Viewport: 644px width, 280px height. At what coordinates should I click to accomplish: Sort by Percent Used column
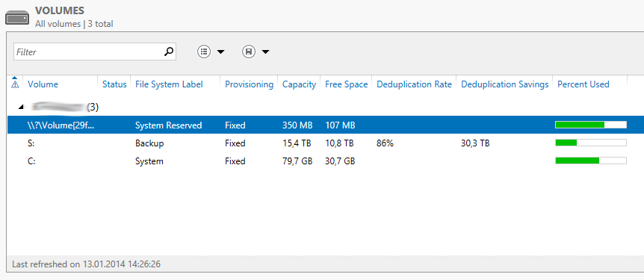(583, 84)
